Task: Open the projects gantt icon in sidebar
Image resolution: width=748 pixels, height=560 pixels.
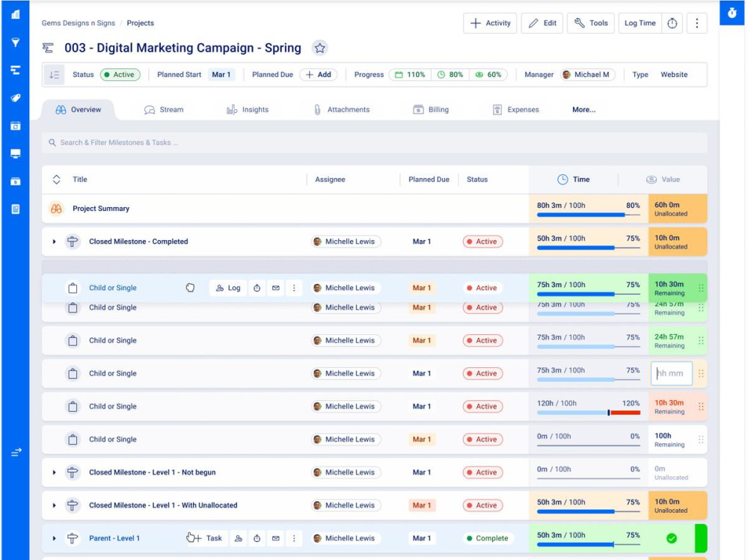Action: click(x=15, y=70)
